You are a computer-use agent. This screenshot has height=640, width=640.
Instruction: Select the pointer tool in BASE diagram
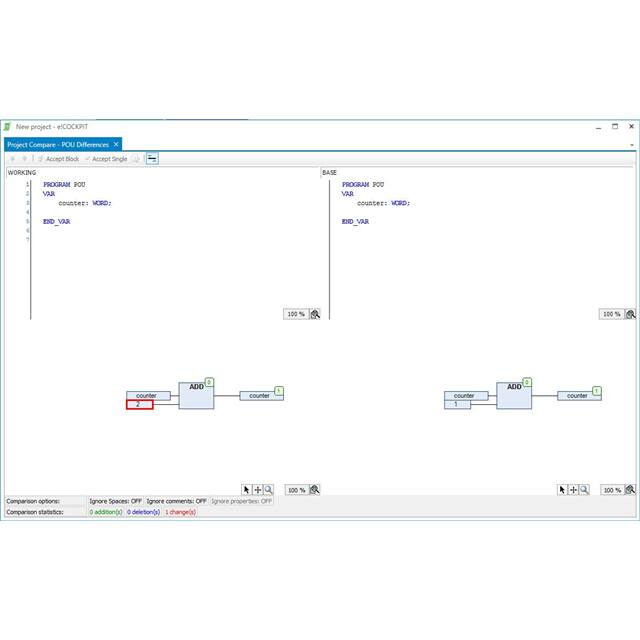563,490
